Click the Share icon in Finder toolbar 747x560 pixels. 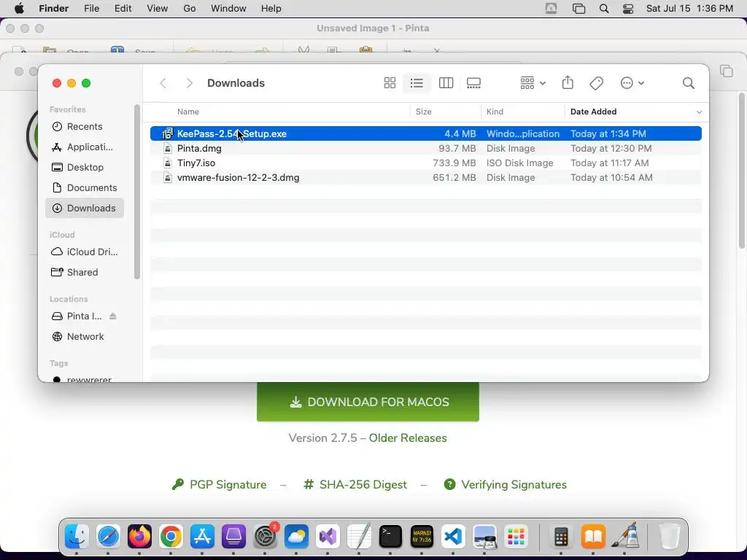pyautogui.click(x=568, y=83)
